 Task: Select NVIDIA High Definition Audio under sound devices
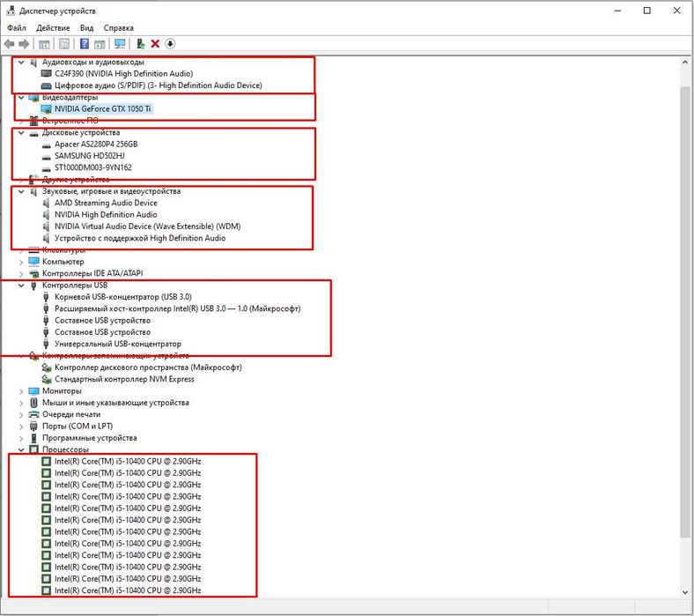[106, 214]
